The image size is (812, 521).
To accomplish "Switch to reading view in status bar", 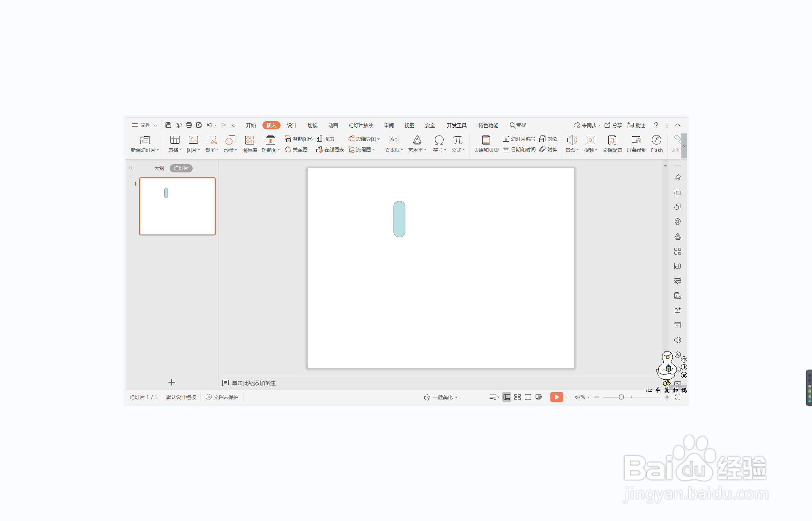I will [528, 397].
